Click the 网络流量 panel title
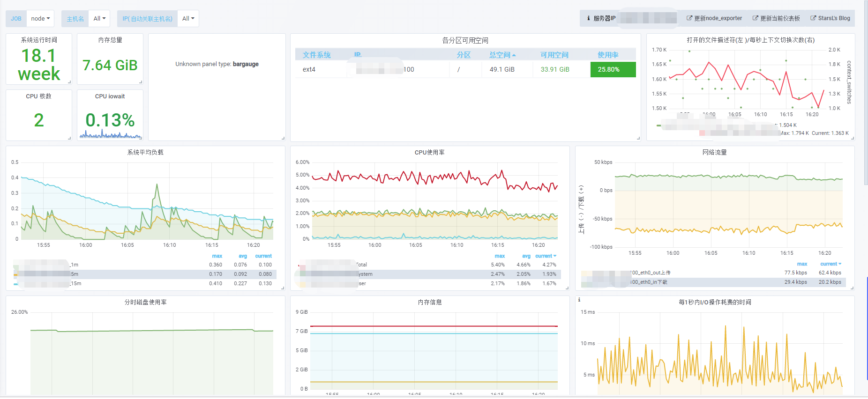 click(714, 152)
